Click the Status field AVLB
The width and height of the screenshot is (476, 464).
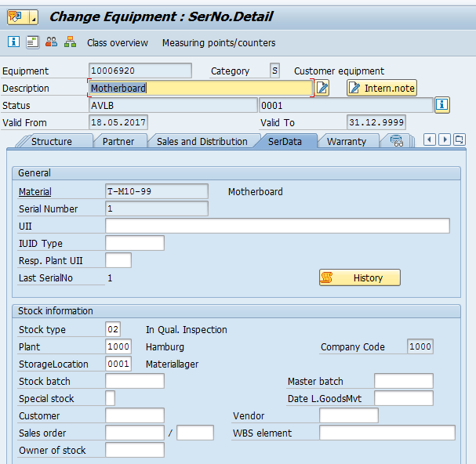pos(173,105)
